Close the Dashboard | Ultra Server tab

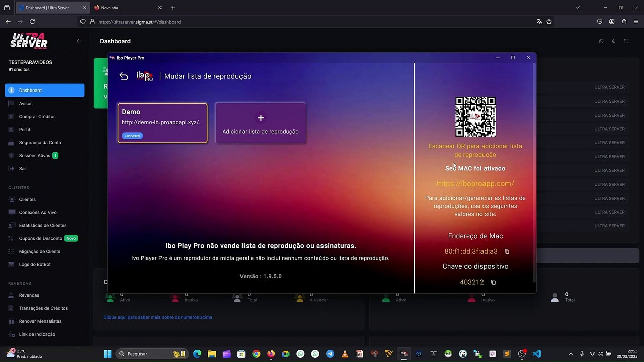coord(85,8)
